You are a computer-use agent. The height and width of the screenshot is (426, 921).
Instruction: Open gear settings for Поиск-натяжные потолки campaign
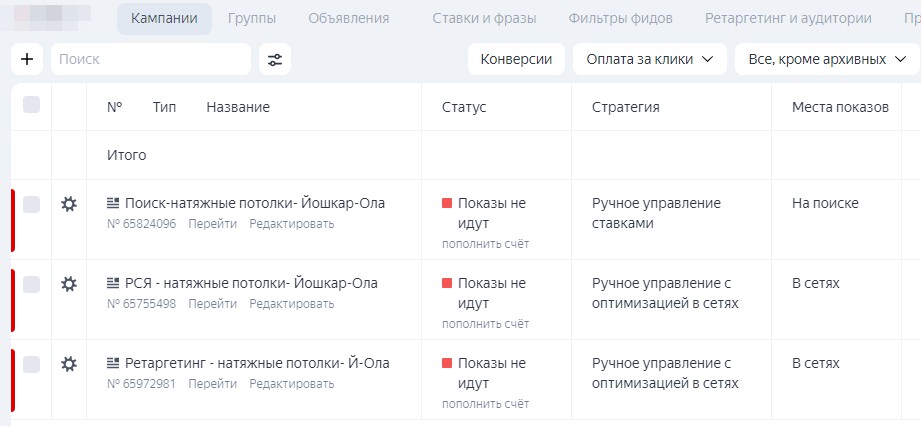coord(69,204)
